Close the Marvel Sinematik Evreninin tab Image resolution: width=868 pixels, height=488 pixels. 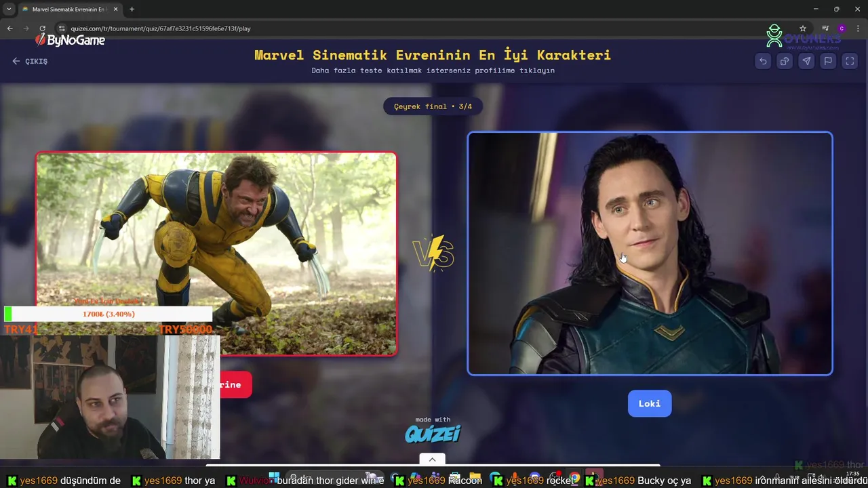click(x=116, y=9)
